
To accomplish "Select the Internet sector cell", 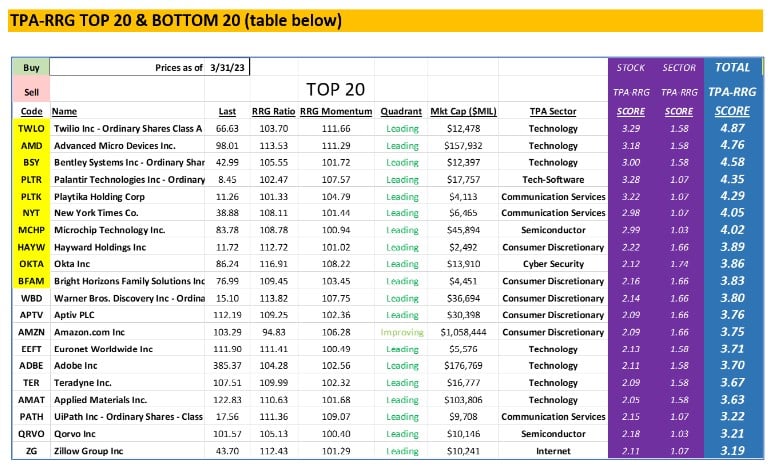I will point(553,451).
